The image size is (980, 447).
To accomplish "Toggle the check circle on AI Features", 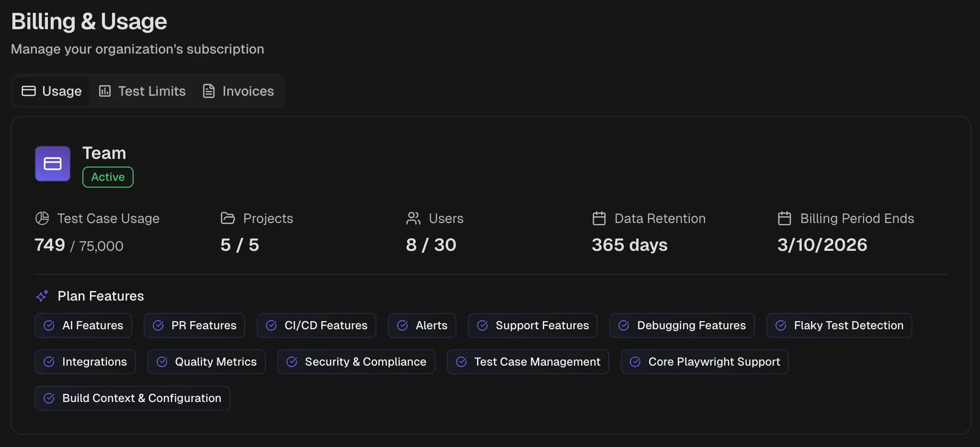I will (x=49, y=325).
